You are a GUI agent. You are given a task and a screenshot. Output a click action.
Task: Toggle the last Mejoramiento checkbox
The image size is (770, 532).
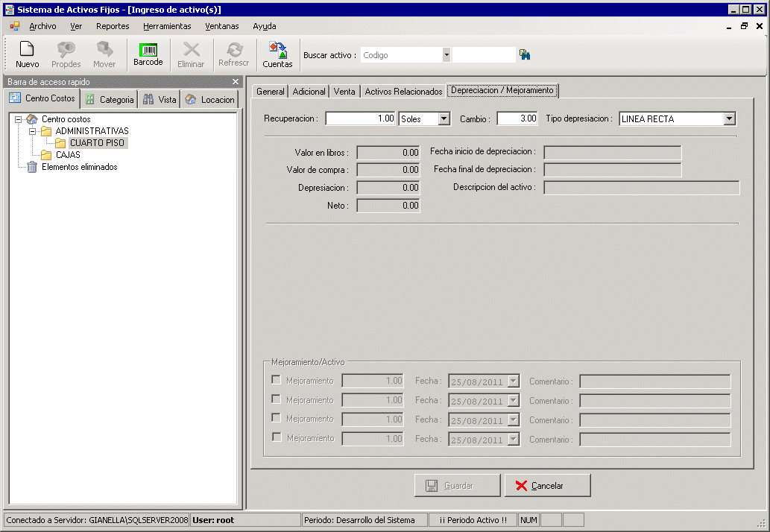pos(277,437)
